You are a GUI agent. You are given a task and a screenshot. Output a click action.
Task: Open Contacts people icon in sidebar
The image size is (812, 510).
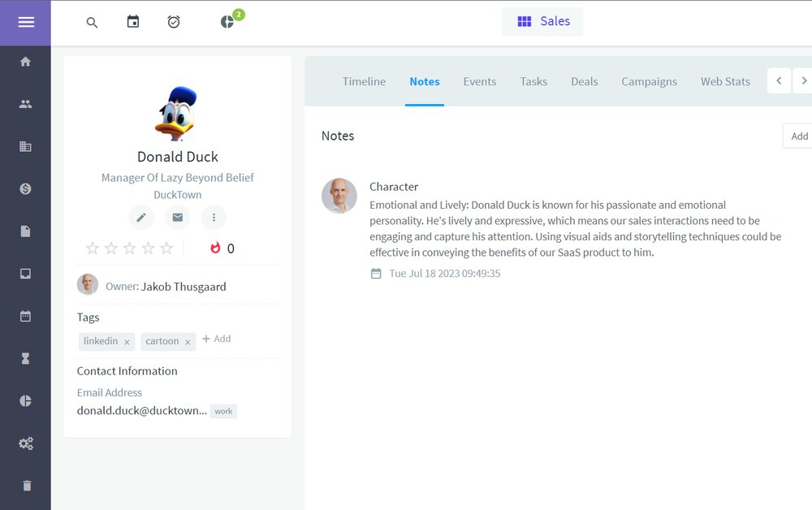tap(25, 104)
